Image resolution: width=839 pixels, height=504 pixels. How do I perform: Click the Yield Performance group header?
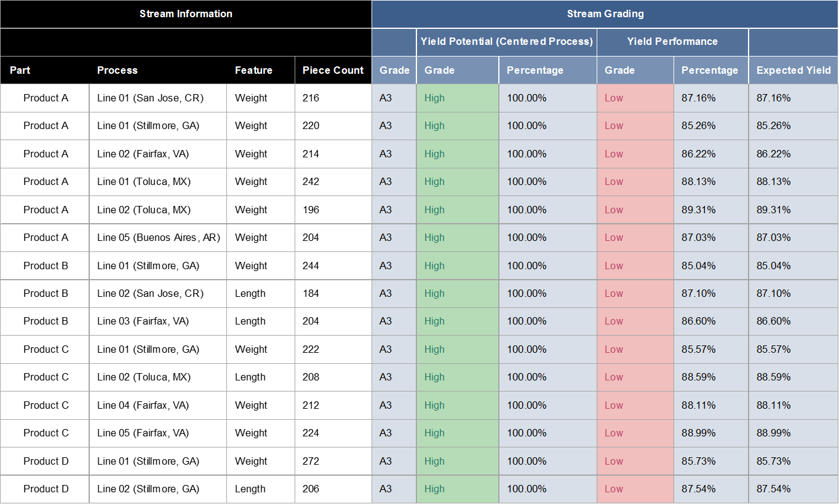click(x=672, y=42)
